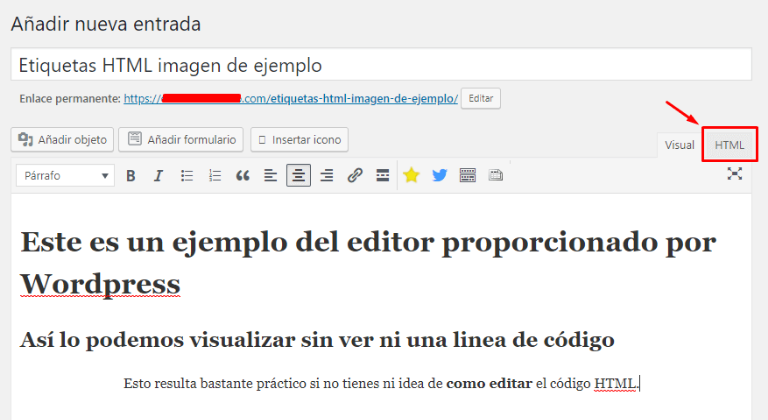Click the Añadir formulario button
Screen dimensions: 768x420
(x=181, y=140)
